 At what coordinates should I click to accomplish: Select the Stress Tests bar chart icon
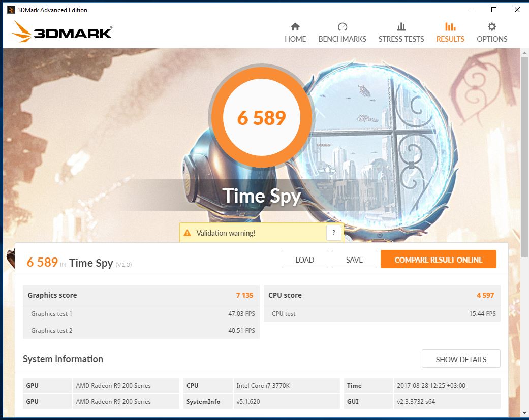point(401,26)
